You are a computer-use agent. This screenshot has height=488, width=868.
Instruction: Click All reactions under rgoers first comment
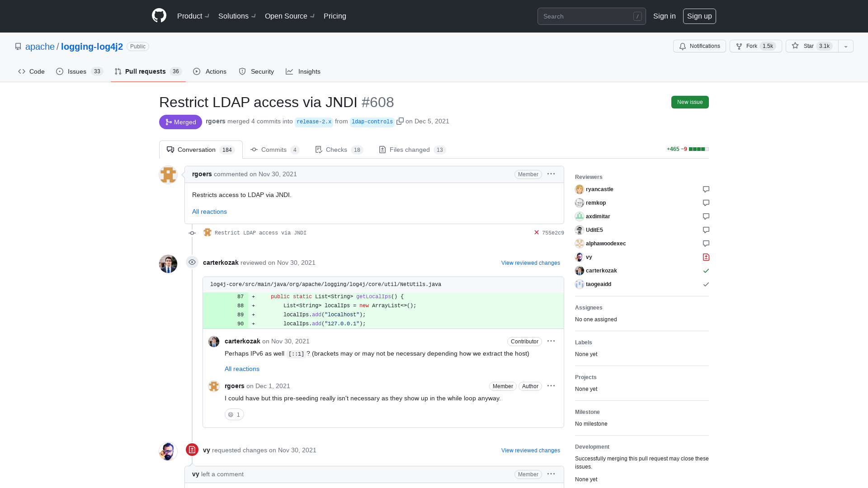tap(209, 211)
